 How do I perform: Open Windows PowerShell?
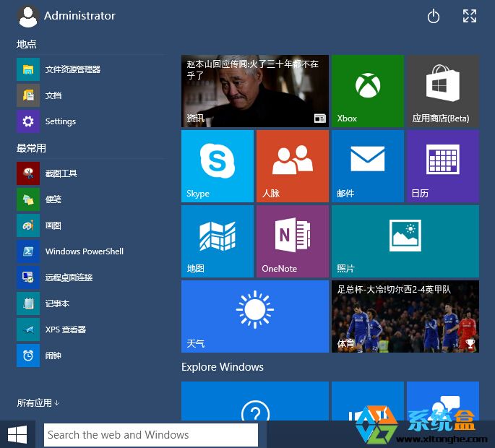point(92,251)
